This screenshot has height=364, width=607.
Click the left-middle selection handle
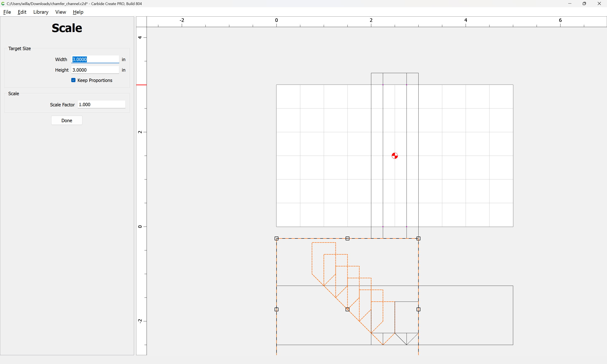pos(277,309)
